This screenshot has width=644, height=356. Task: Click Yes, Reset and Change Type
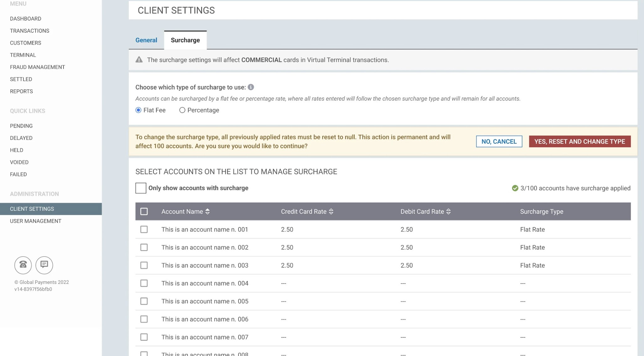tap(579, 141)
